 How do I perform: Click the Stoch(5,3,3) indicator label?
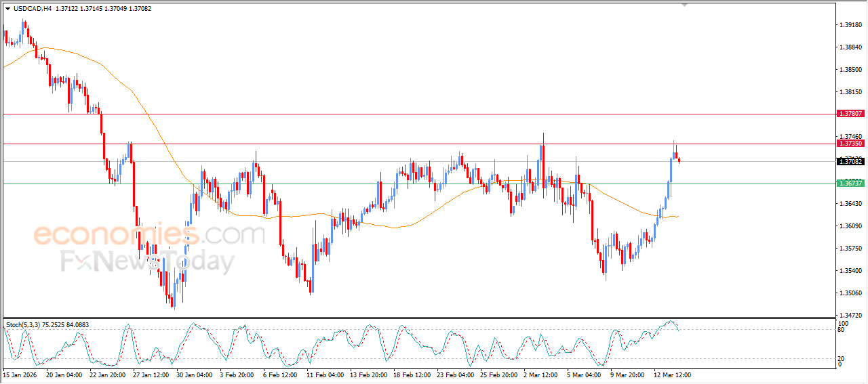[x=27, y=325]
